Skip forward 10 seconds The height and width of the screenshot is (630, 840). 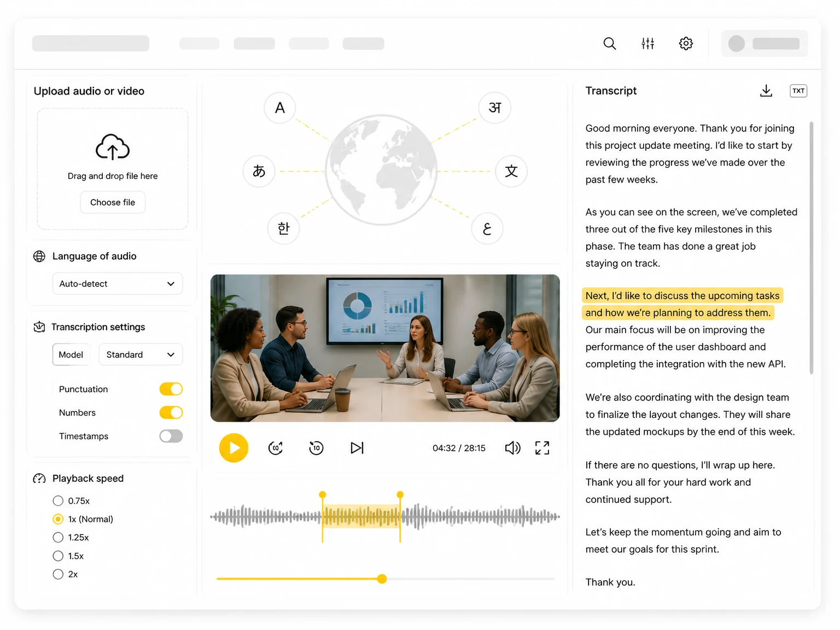[x=276, y=448]
